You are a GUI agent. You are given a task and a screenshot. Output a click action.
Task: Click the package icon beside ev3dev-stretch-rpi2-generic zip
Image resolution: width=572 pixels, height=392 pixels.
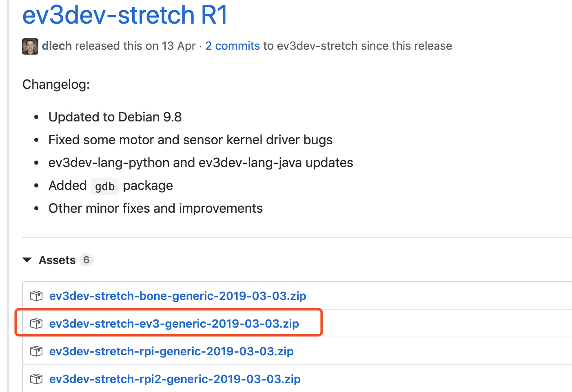[x=36, y=379]
